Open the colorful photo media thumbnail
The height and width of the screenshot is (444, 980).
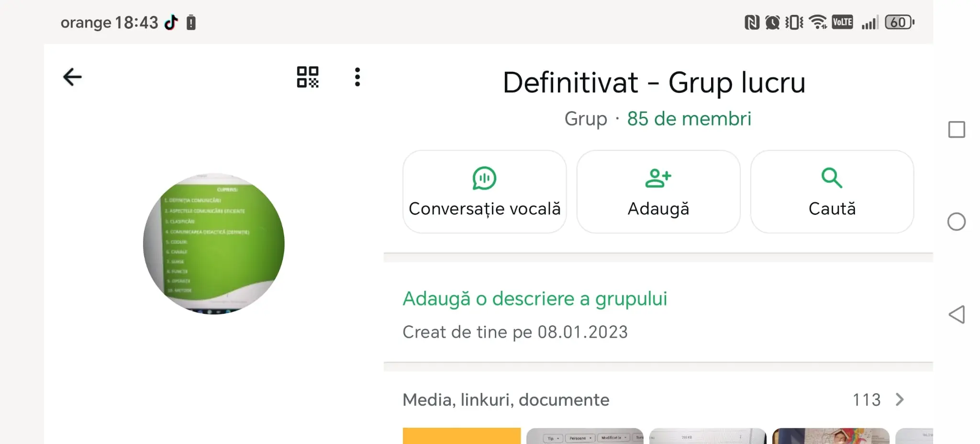pos(831,436)
